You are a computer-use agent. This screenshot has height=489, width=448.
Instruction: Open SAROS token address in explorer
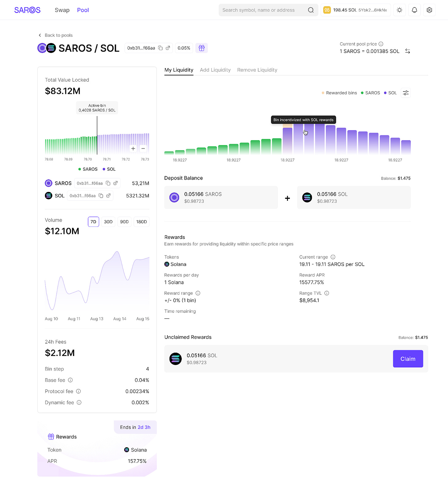tap(115, 183)
